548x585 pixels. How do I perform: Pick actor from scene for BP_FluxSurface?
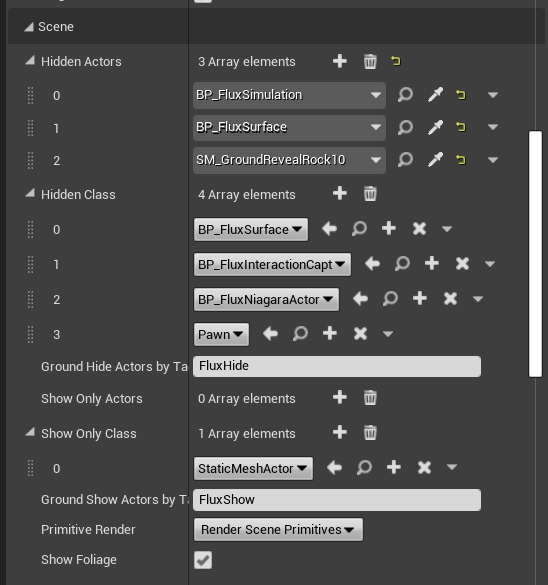[435, 128]
